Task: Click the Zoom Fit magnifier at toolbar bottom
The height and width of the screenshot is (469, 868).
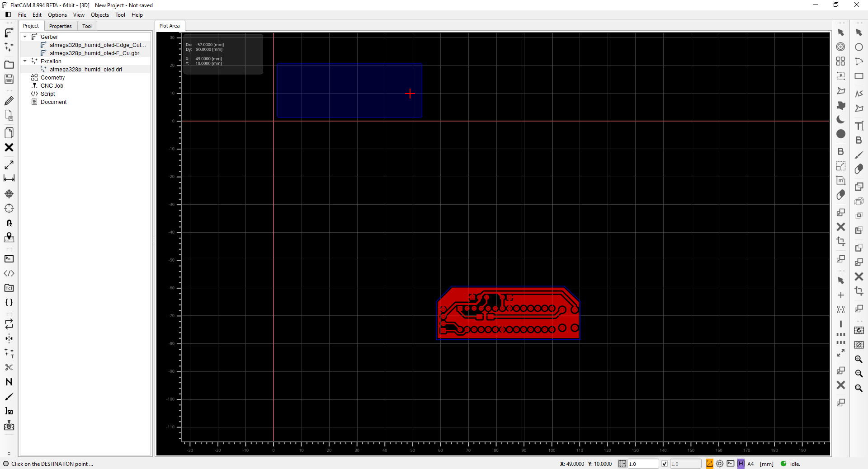Action: coord(859,388)
